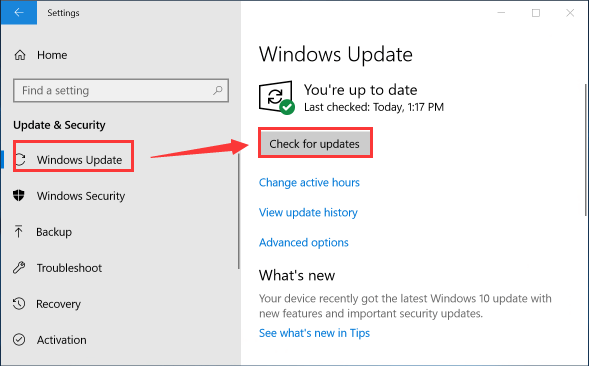Click the Home house icon
The width and height of the screenshot is (589, 366).
[x=20, y=55]
